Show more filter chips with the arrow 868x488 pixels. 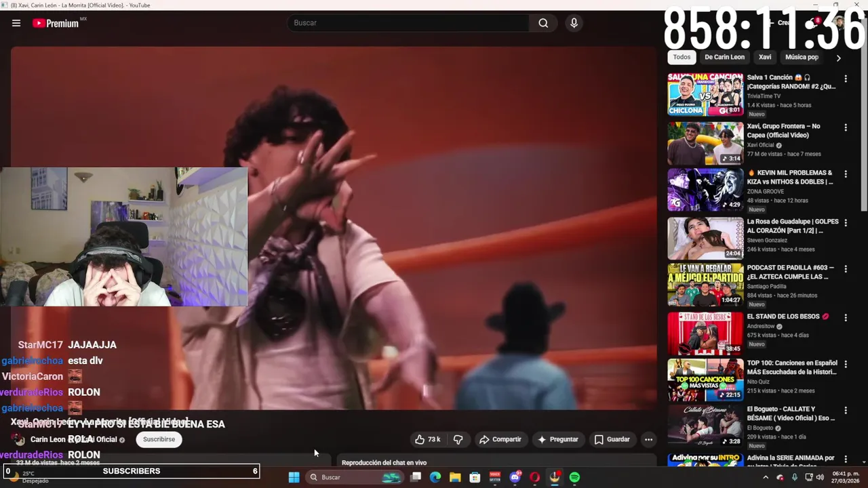838,58
